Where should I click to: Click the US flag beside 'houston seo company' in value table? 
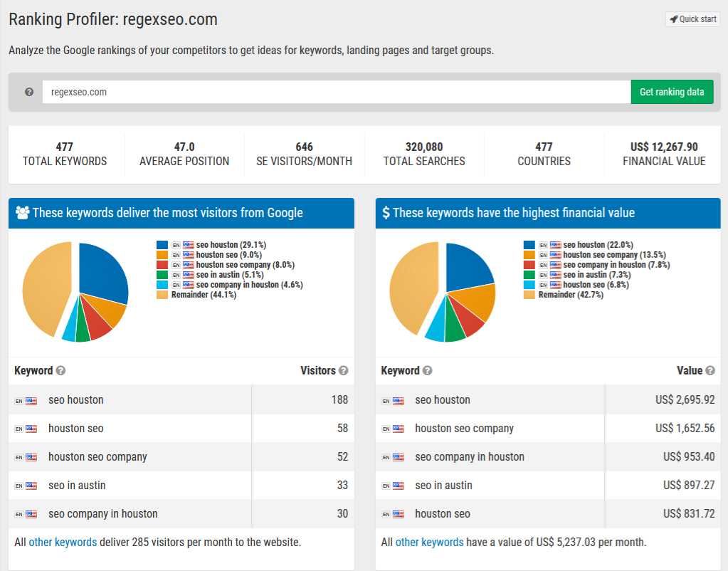398,429
